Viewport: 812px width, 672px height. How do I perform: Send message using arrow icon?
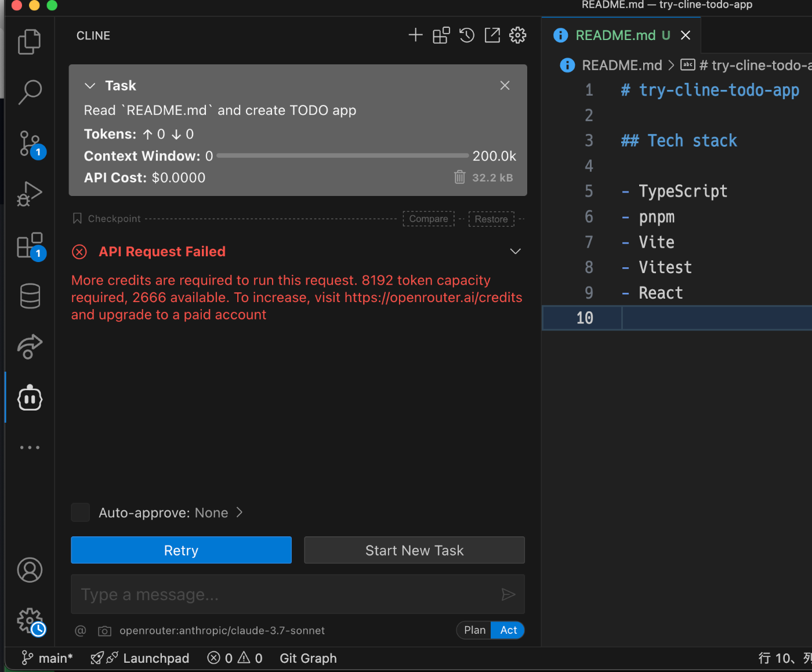click(x=508, y=594)
